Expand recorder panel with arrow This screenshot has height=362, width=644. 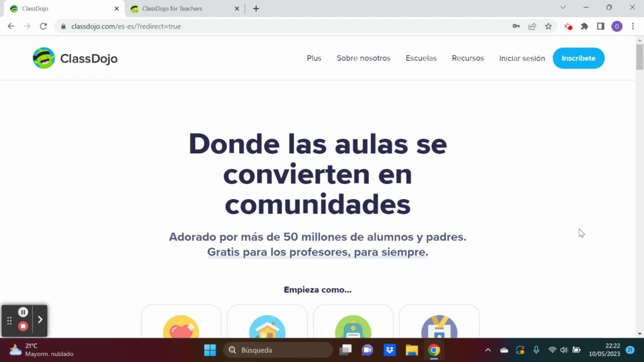(x=40, y=320)
